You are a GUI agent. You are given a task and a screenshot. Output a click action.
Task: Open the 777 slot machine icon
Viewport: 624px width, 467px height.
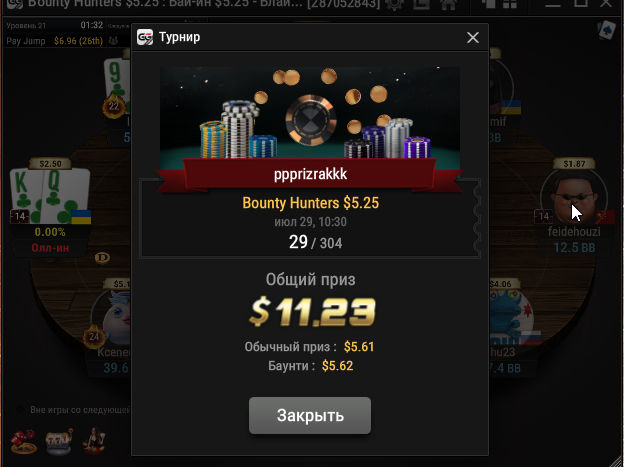tap(59, 442)
